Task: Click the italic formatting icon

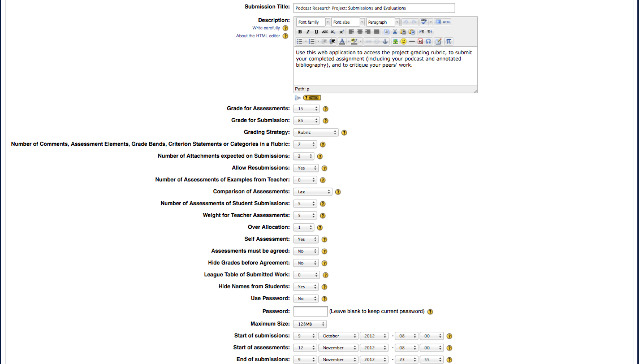Action: (308, 32)
